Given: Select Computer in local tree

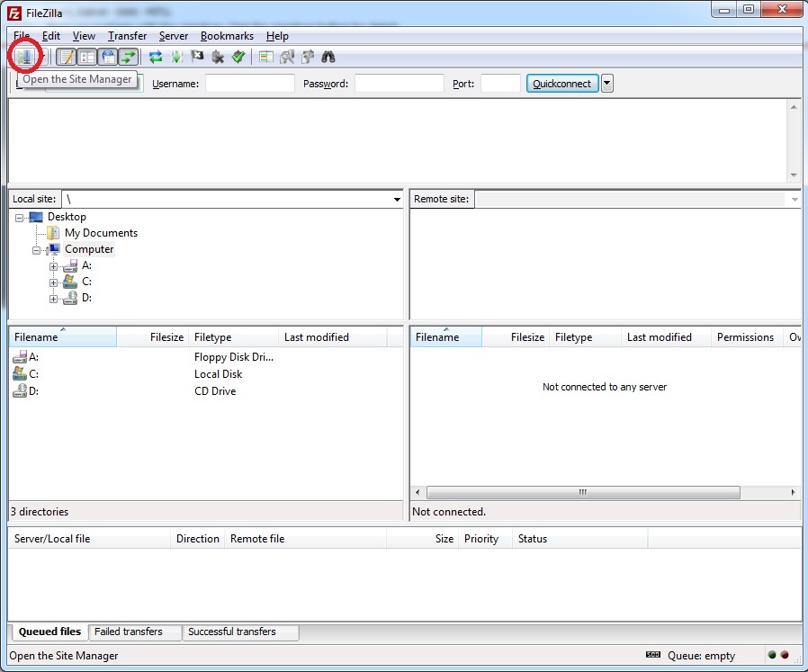Looking at the screenshot, I should [89, 249].
